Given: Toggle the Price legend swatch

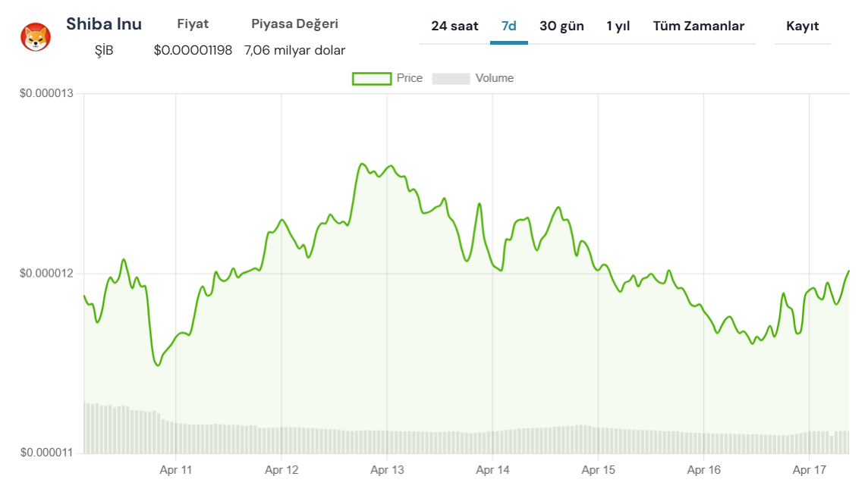Looking at the screenshot, I should pos(372,79).
